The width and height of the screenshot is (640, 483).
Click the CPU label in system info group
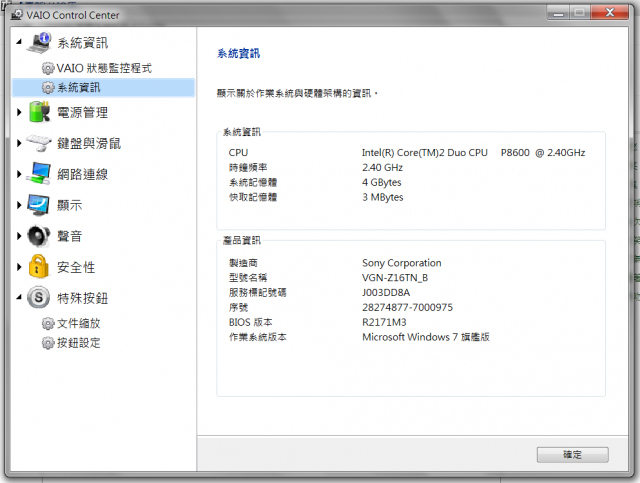pyautogui.click(x=238, y=153)
